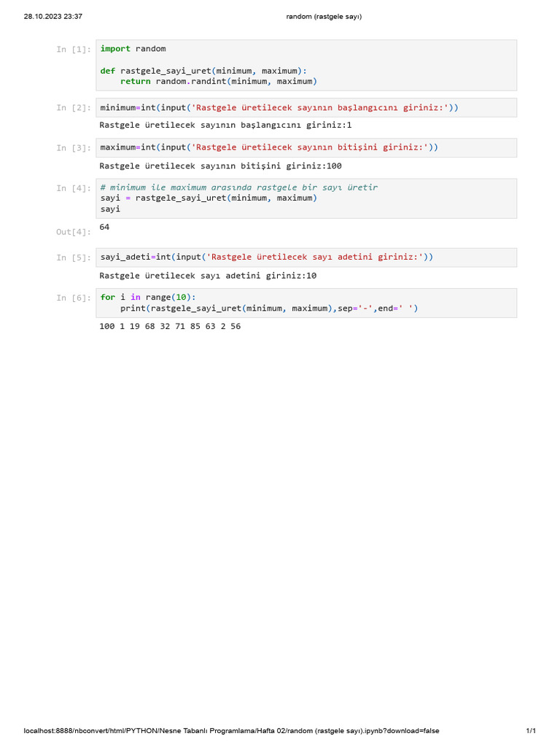Screen dimensions: 560x747
Task: Click the rastgele_sayi_uret call cell In [4]
Action: click(x=306, y=198)
